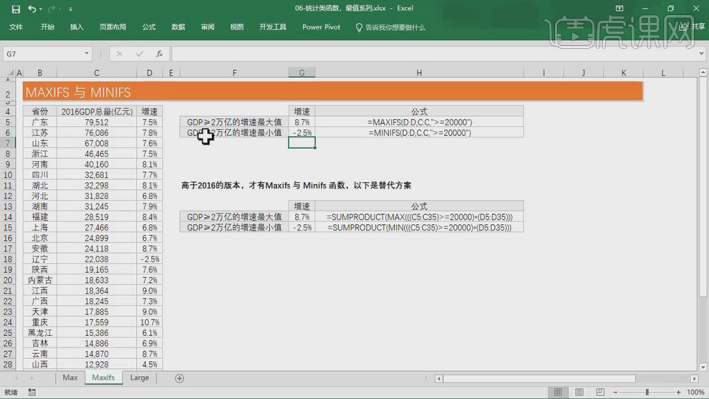The height and width of the screenshot is (399, 709).
Task: Click the horizontal scrollbar thumb
Action: 539,379
